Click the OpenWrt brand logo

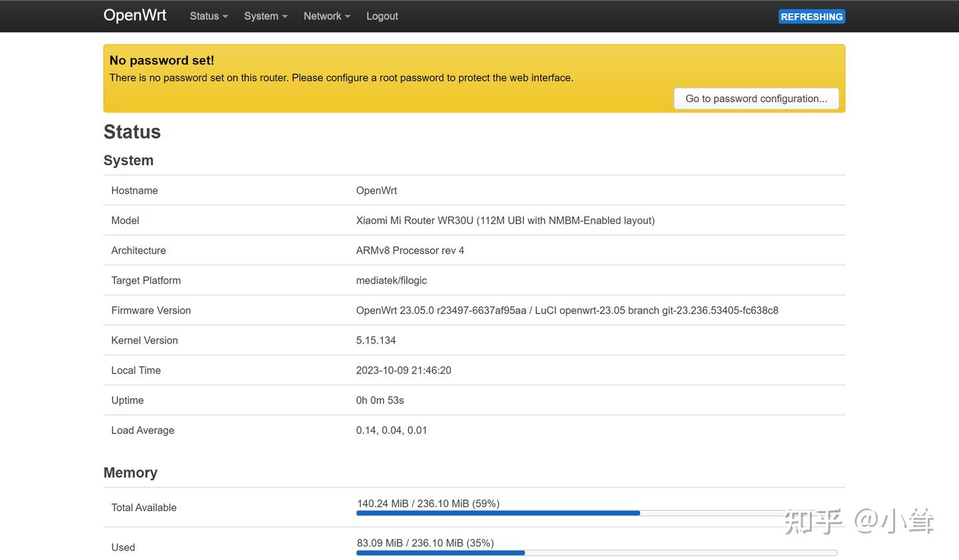(x=135, y=15)
